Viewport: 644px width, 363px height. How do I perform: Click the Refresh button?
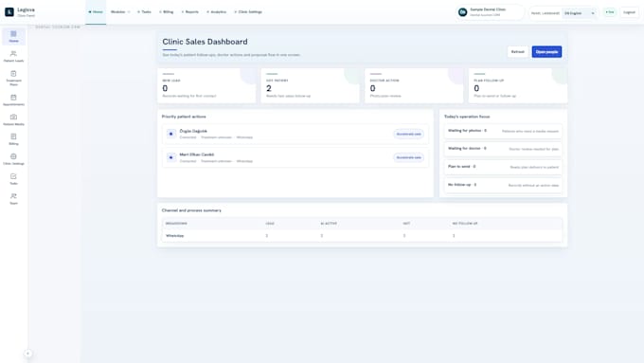(518, 52)
